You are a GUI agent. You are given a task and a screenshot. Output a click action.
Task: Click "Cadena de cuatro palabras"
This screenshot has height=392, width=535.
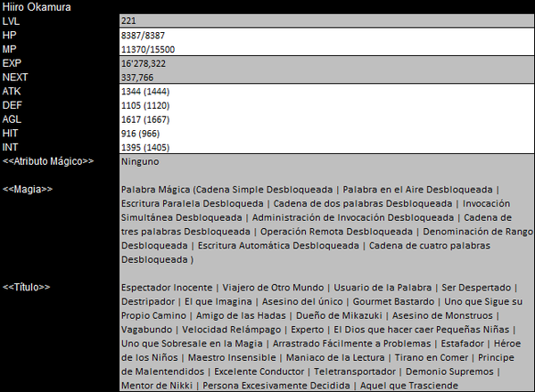[x=430, y=245]
